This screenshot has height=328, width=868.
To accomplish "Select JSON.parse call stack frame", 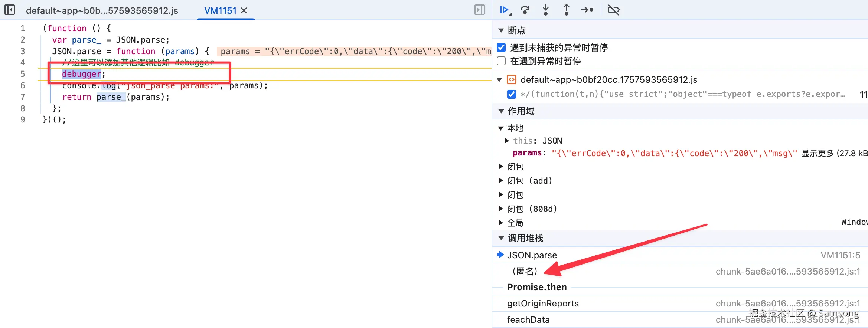I will 680,255.
